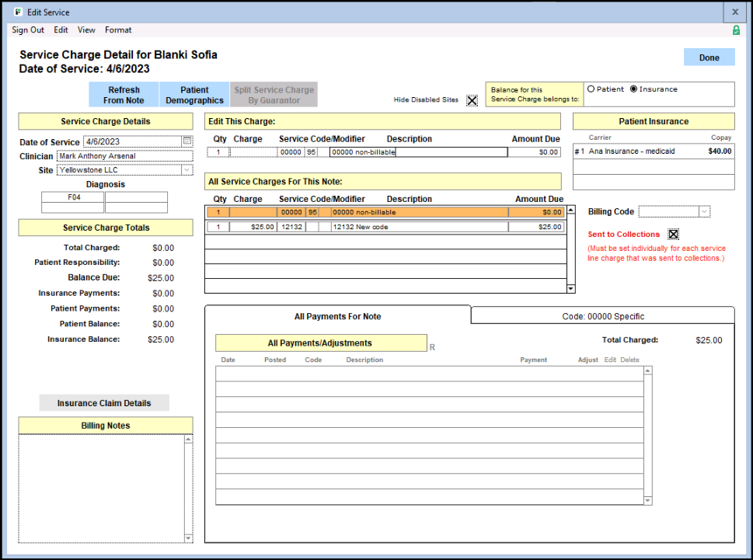Click the app icon in title bar
The image size is (753, 560).
click(18, 12)
